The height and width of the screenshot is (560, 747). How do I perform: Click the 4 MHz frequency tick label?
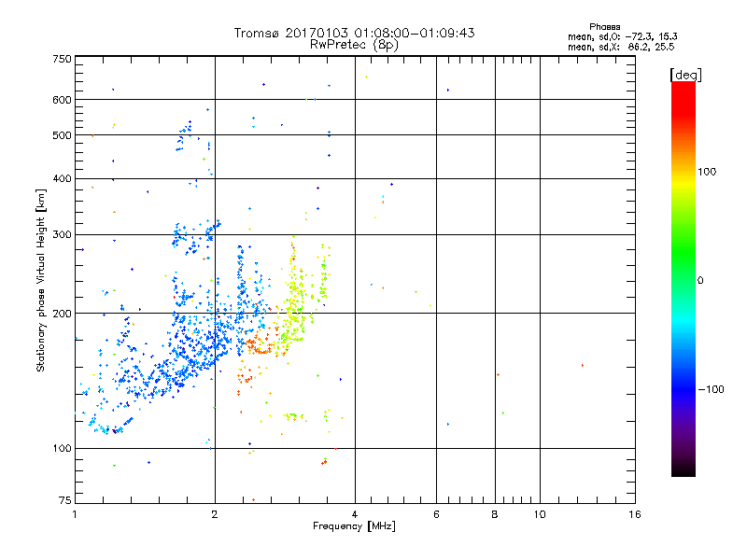coord(355,514)
